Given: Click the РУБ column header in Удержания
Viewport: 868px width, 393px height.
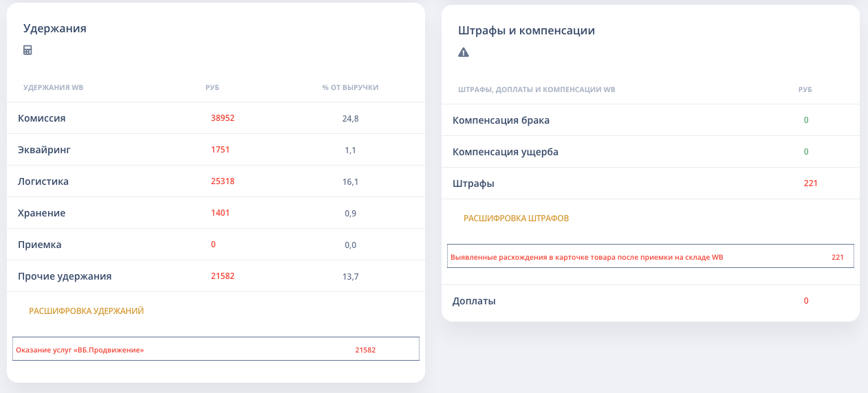Looking at the screenshot, I should click(213, 87).
